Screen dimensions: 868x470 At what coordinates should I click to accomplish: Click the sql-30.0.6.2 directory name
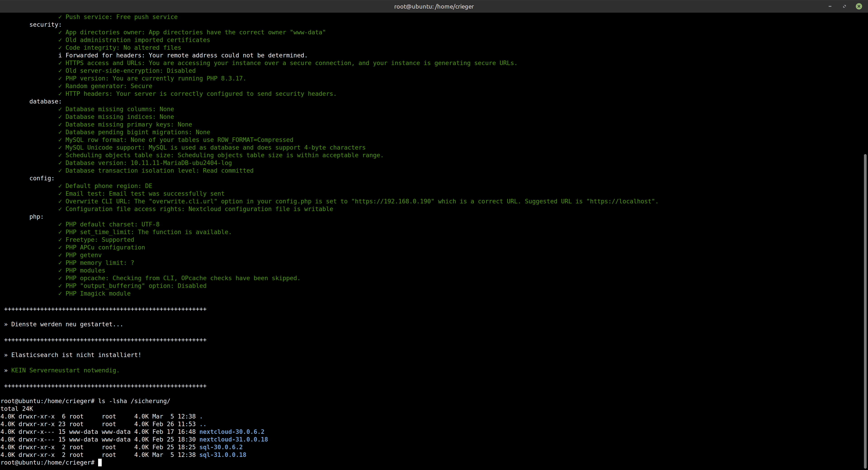pos(221,447)
